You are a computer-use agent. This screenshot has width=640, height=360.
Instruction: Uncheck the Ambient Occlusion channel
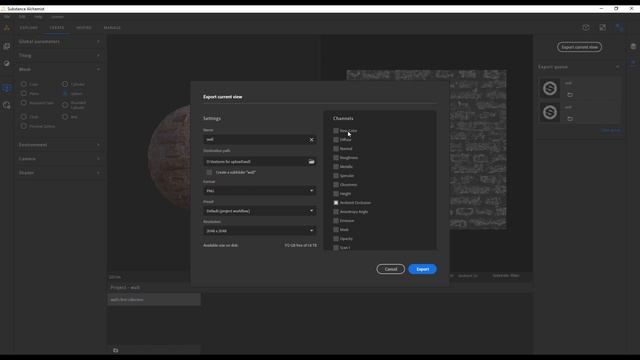click(336, 202)
